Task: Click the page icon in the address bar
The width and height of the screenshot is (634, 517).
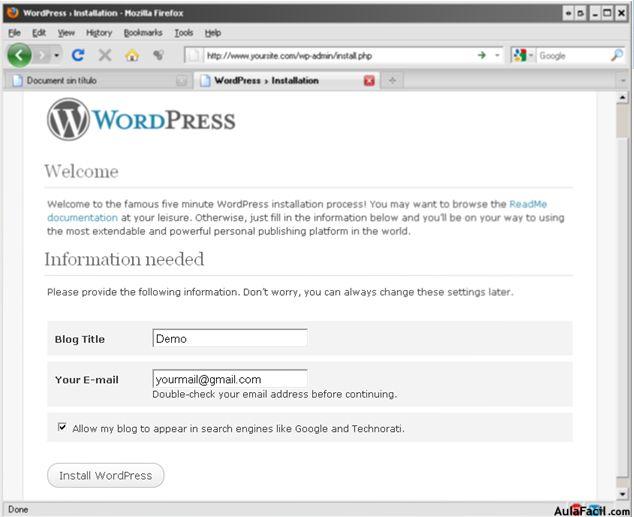Action: pos(194,55)
